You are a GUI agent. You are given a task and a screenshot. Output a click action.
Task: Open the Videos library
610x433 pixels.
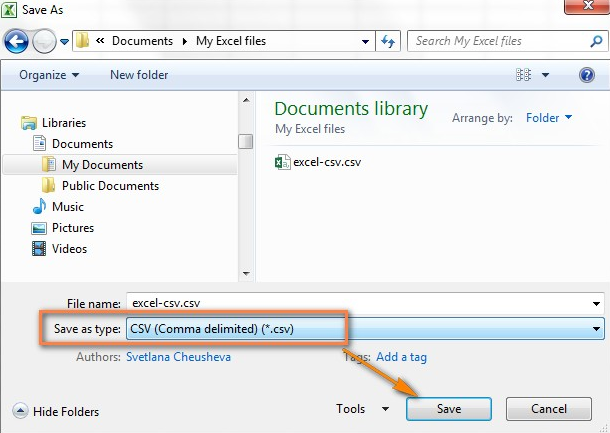tap(69, 249)
